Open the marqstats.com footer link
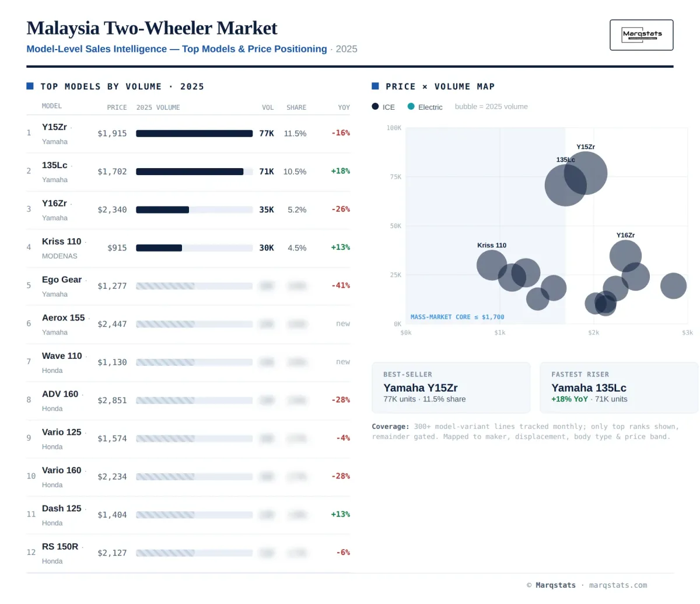Viewport: 700px width, 604px height. (618, 585)
